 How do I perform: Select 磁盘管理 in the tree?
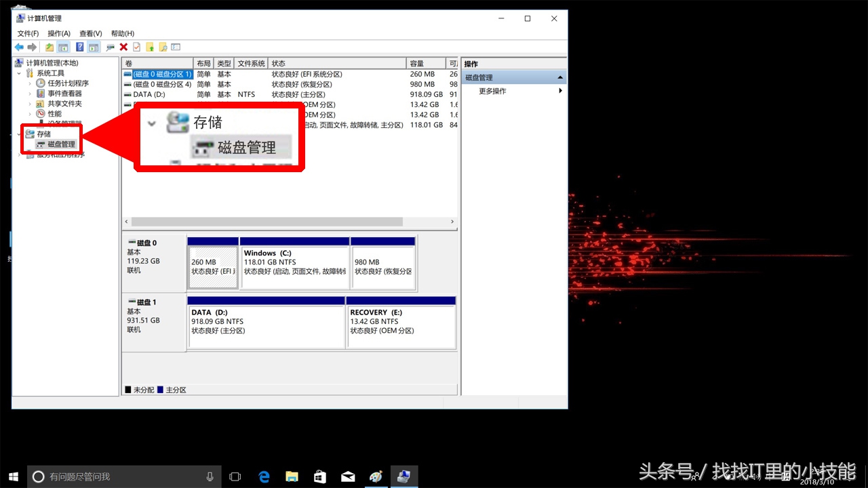(61, 144)
